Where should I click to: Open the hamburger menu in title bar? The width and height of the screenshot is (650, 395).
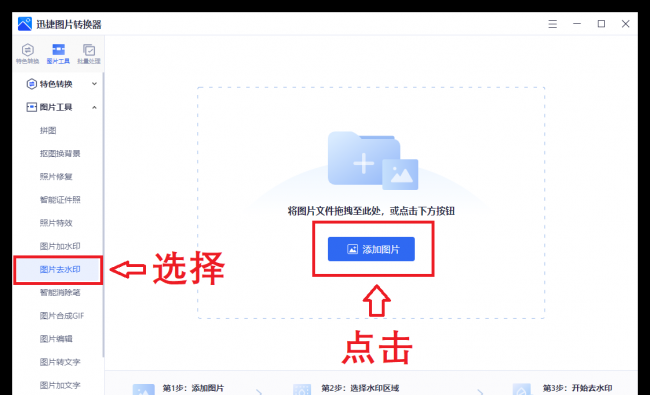(x=552, y=24)
